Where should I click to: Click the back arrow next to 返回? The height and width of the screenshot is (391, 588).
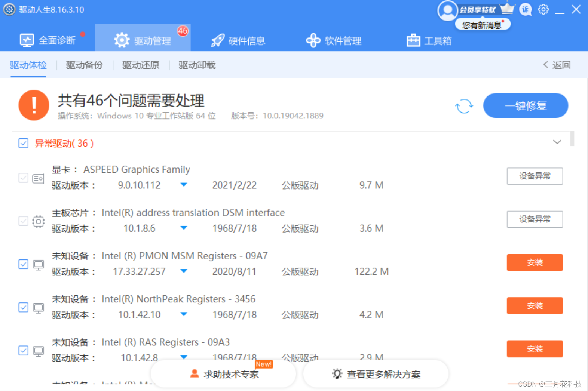point(546,65)
